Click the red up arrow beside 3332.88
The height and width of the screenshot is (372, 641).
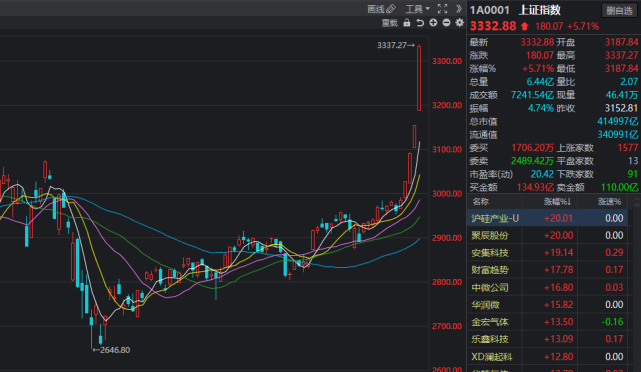[524, 27]
